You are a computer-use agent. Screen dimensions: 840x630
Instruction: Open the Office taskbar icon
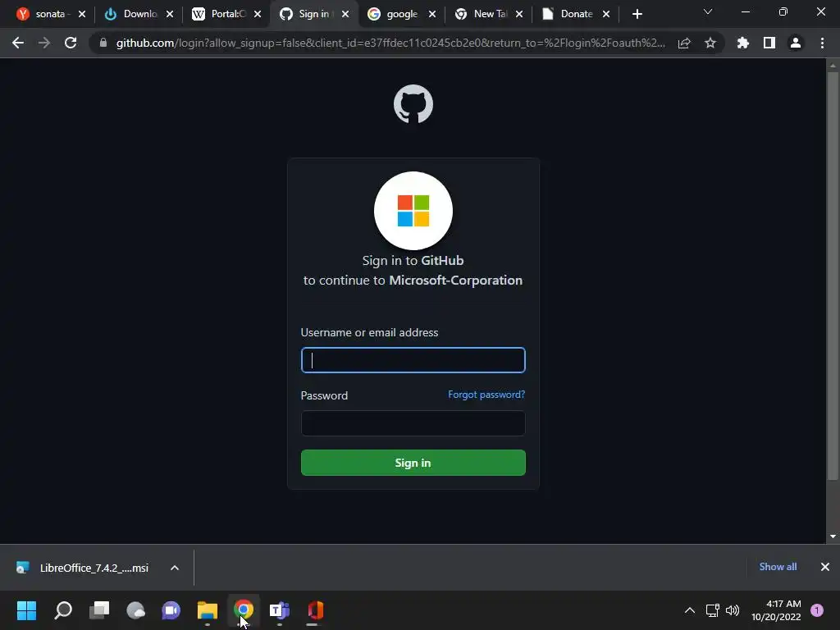click(316, 610)
